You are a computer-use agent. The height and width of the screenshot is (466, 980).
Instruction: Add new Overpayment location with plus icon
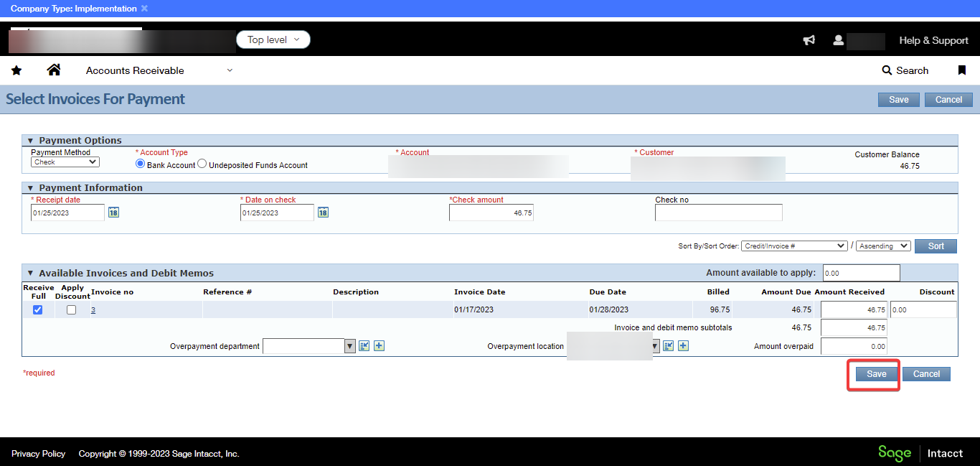684,346
